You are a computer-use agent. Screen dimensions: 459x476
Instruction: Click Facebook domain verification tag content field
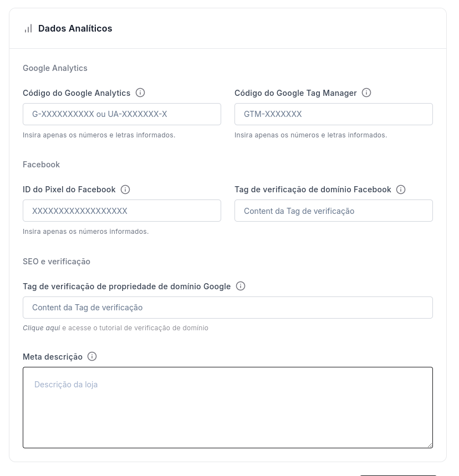click(334, 211)
